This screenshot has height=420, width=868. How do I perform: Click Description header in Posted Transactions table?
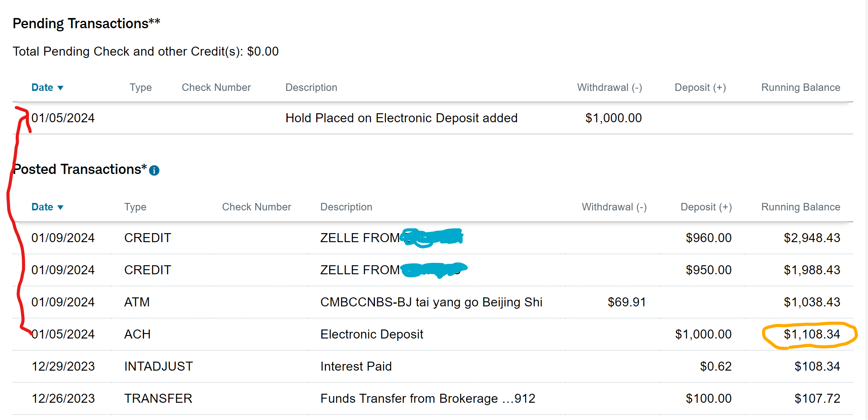[x=346, y=207]
